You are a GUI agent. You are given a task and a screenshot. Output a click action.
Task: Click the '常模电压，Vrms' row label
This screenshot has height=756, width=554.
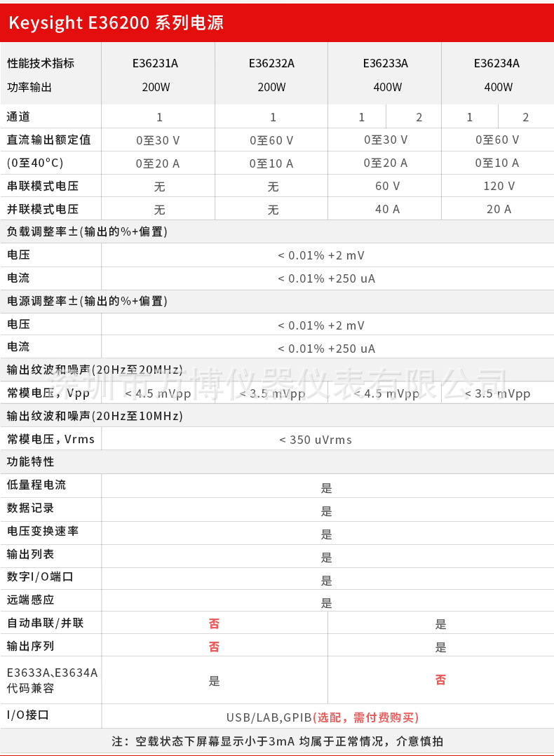coord(50,439)
